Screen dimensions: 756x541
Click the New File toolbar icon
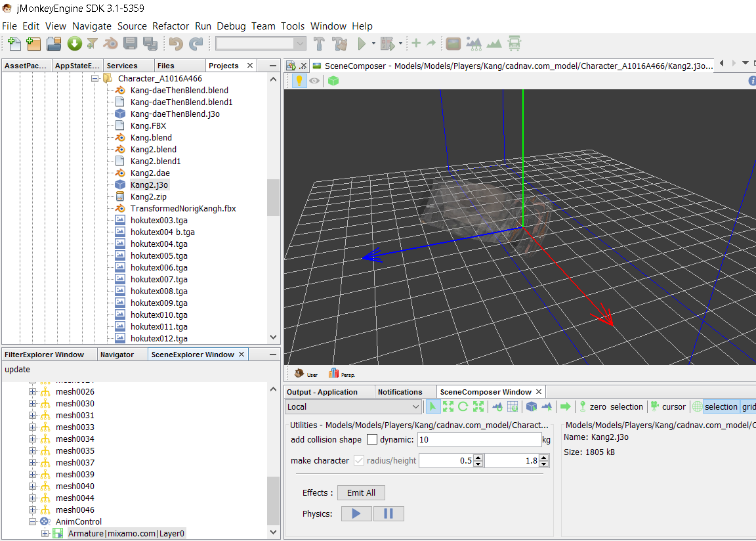point(14,44)
